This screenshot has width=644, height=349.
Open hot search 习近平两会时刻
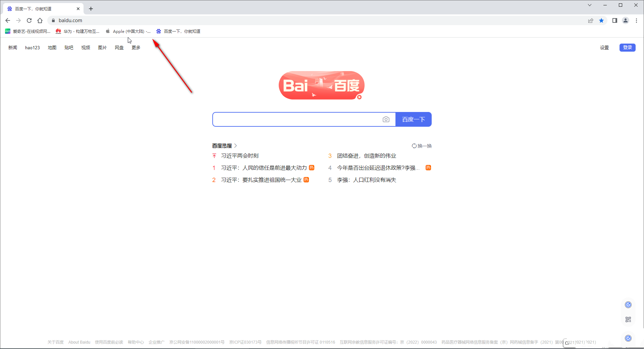(x=240, y=156)
